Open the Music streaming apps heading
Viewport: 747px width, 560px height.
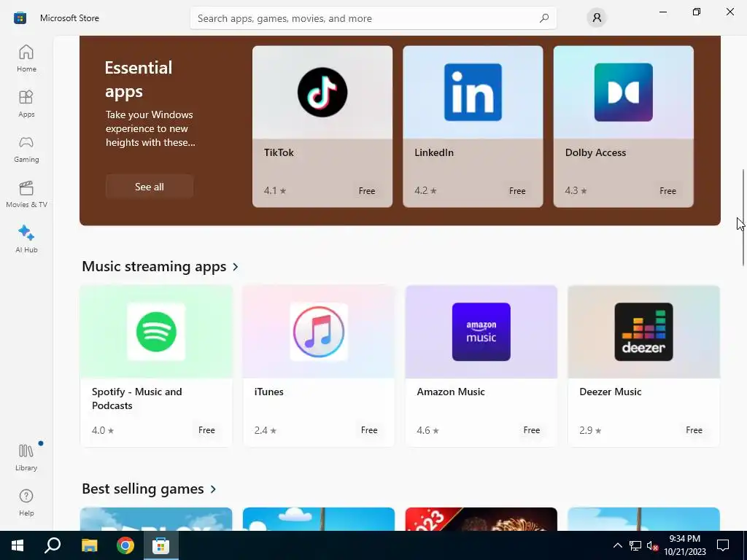154,266
